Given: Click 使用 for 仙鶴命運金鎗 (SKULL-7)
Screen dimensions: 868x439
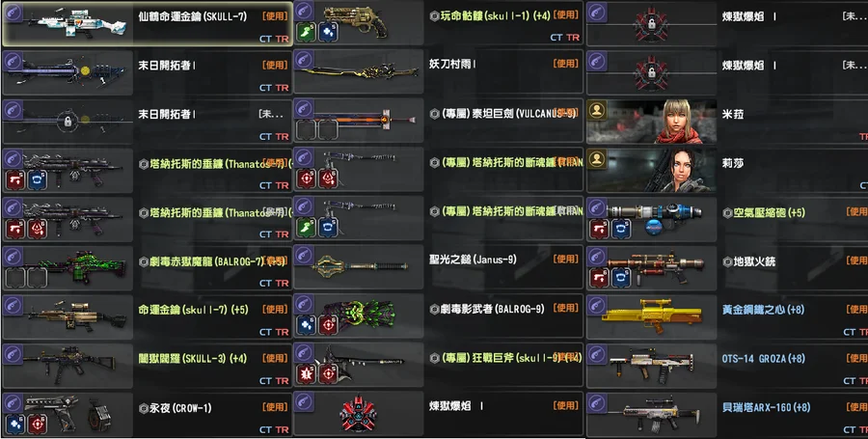Looking at the screenshot, I should (275, 16).
